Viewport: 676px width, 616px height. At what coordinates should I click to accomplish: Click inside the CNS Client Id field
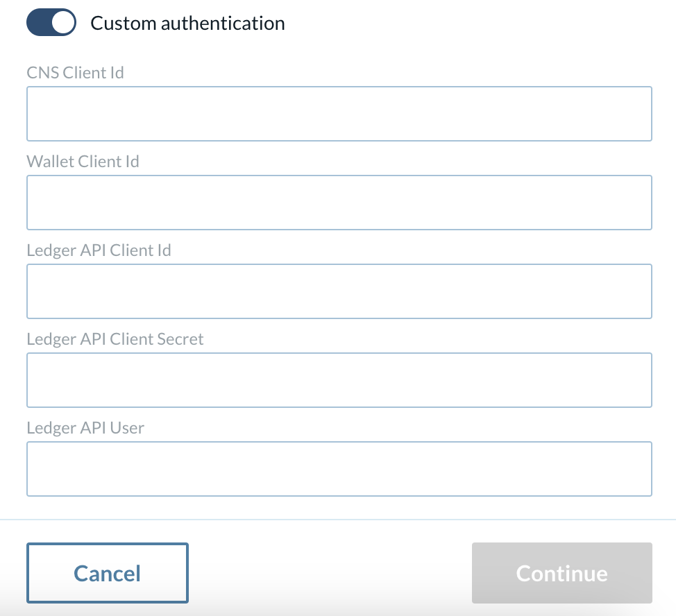[x=339, y=113]
